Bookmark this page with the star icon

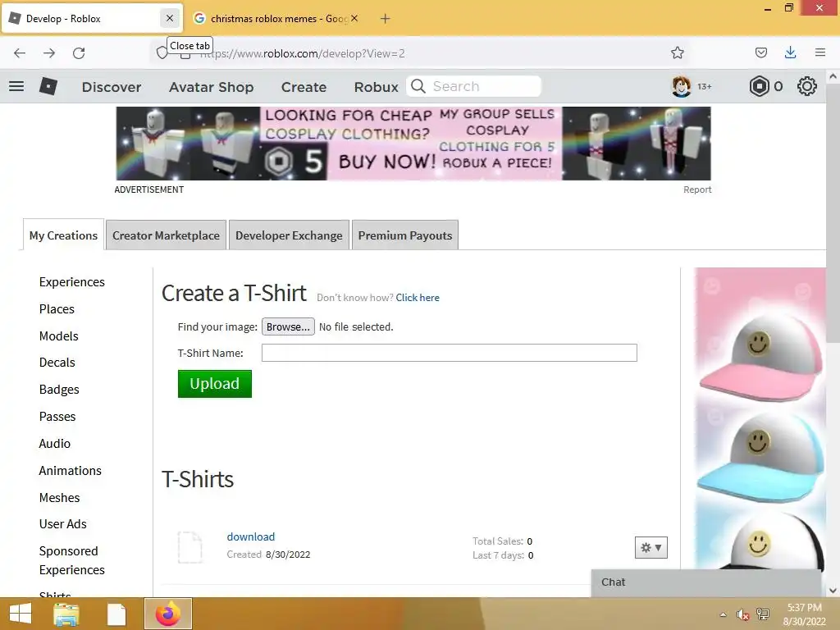(677, 52)
